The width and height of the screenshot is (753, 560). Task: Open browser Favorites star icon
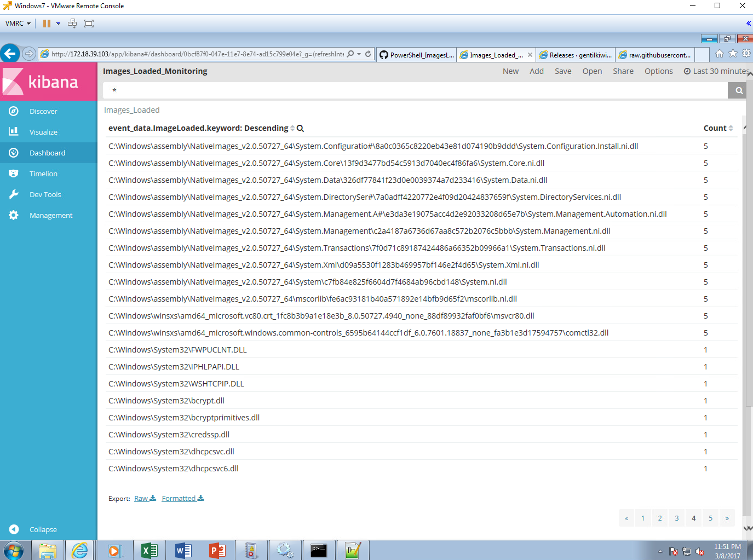733,54
